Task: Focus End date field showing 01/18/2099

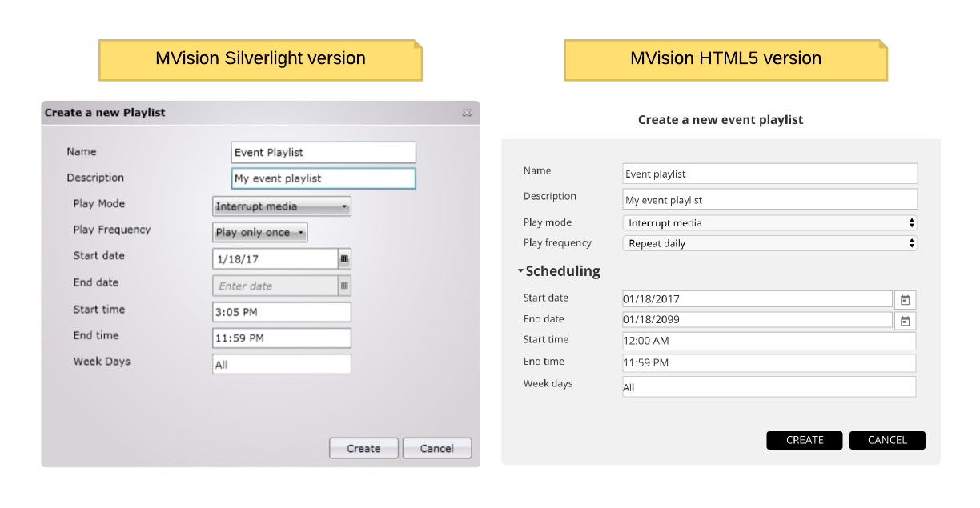Action: (757, 320)
